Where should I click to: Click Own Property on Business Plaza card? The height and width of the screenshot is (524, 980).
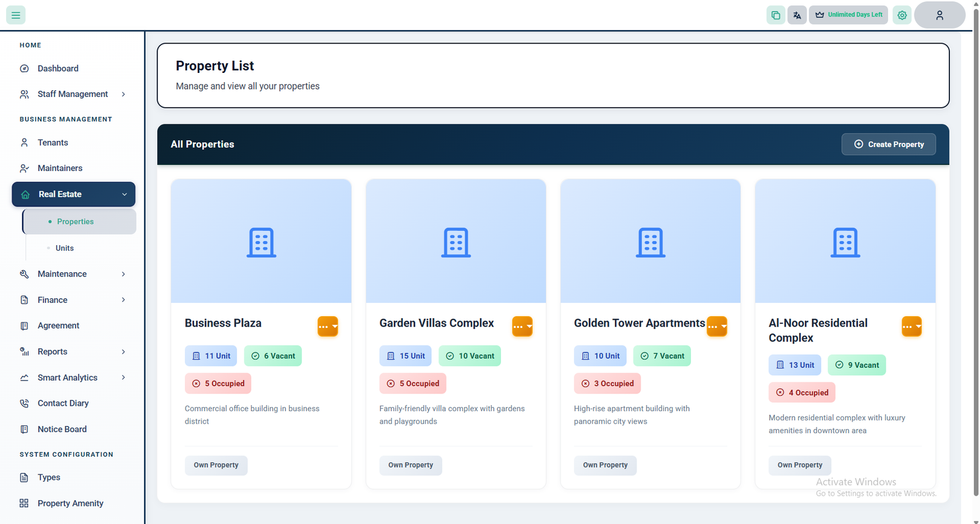pyautogui.click(x=216, y=465)
